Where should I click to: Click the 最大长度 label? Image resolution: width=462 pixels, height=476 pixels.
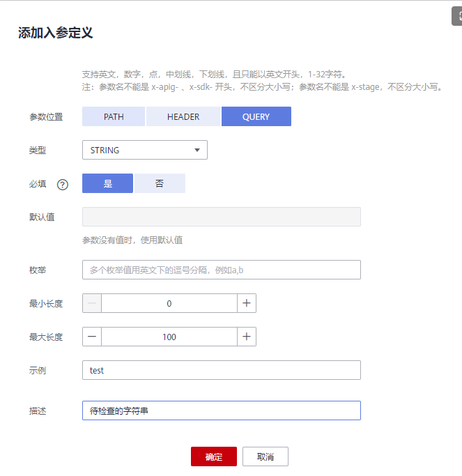(46, 337)
